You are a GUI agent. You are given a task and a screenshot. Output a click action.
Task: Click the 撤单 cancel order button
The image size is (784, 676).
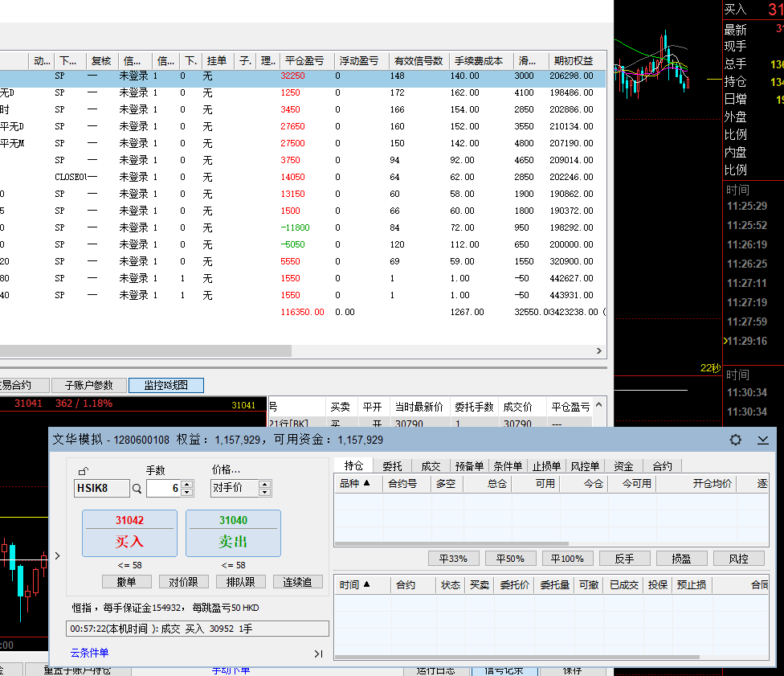point(126,581)
